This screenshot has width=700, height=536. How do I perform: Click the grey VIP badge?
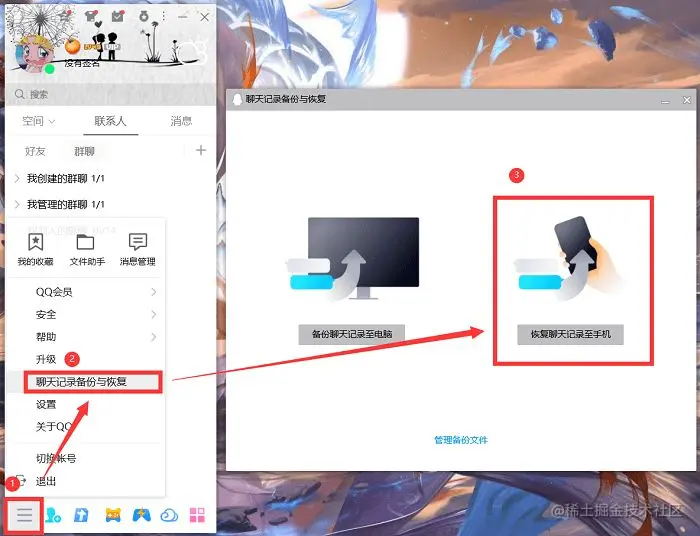(x=112, y=46)
